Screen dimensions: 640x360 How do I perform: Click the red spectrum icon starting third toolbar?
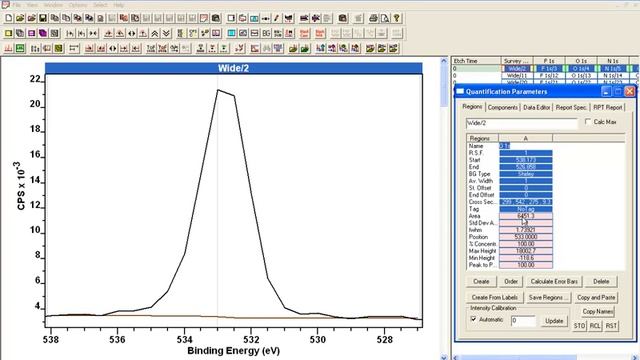coord(9,48)
